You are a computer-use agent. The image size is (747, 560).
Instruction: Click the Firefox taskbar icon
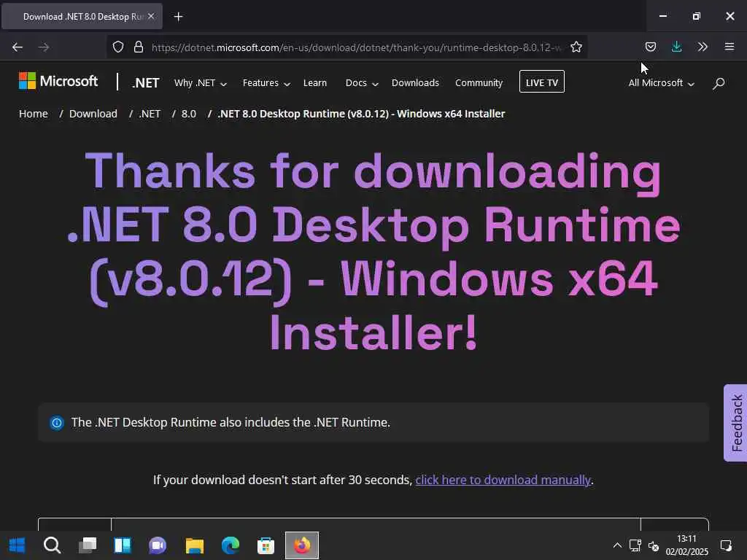tap(302, 545)
